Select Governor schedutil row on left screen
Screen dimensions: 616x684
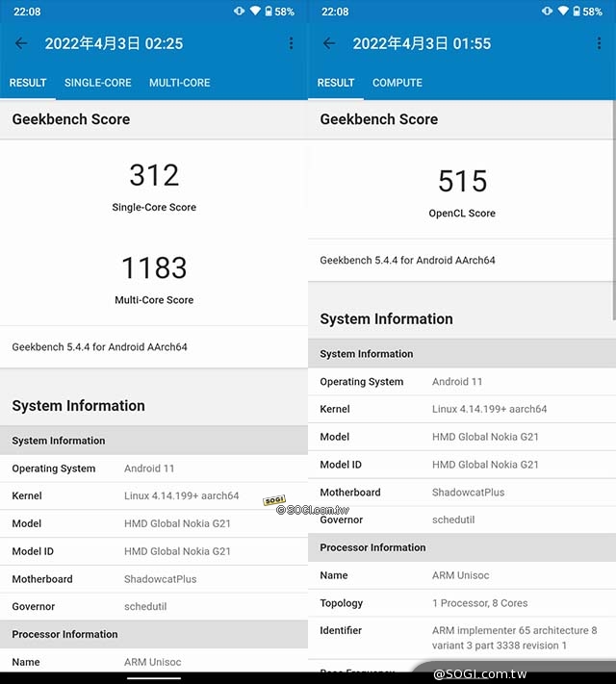pyautogui.click(x=154, y=606)
